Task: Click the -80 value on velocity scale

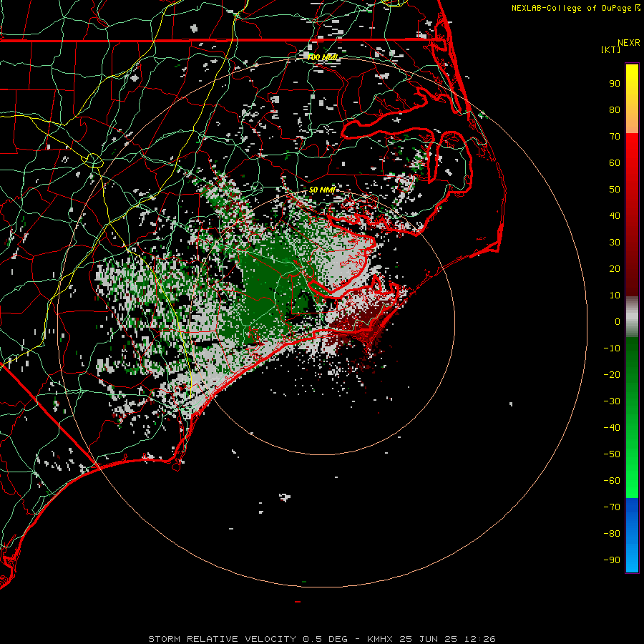Action: tap(612, 534)
